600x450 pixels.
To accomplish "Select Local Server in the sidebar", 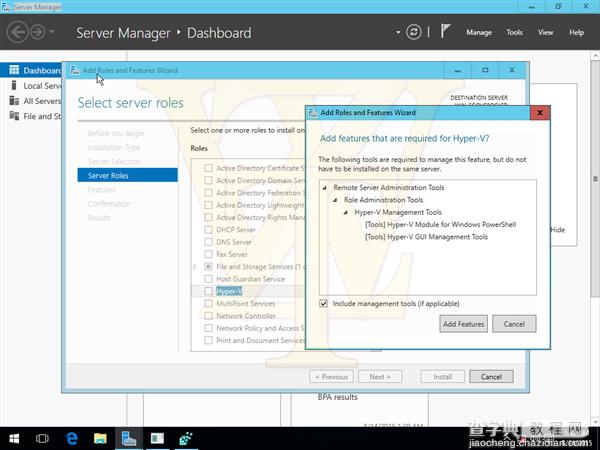I will tap(31, 86).
